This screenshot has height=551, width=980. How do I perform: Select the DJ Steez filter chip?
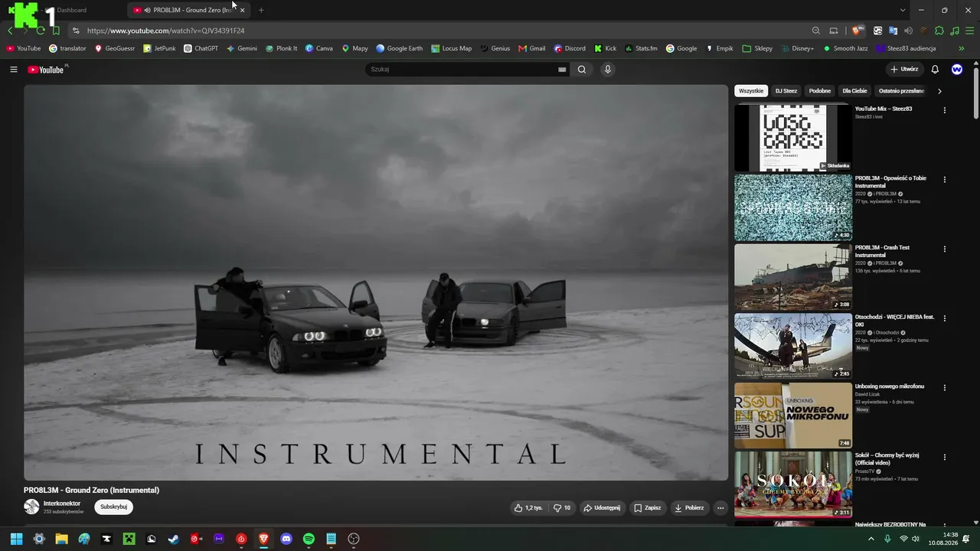click(786, 91)
